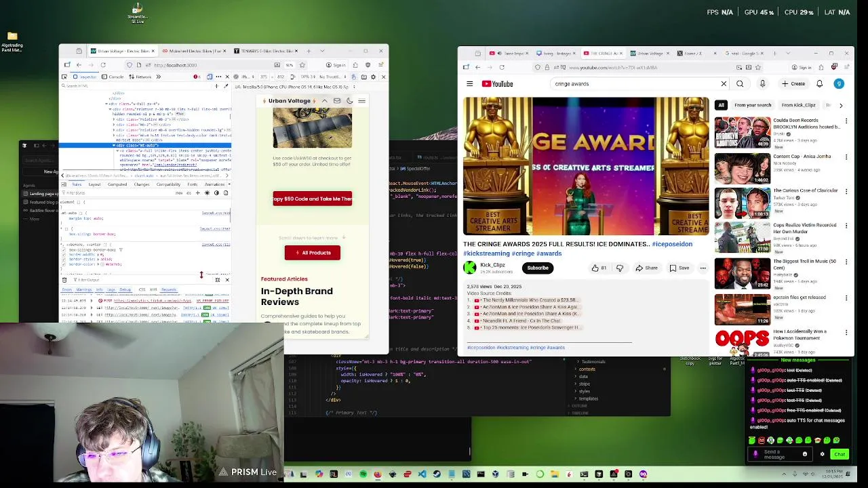
Task: Toggle light color scheme simulation sun icon
Action: [x=208, y=193]
